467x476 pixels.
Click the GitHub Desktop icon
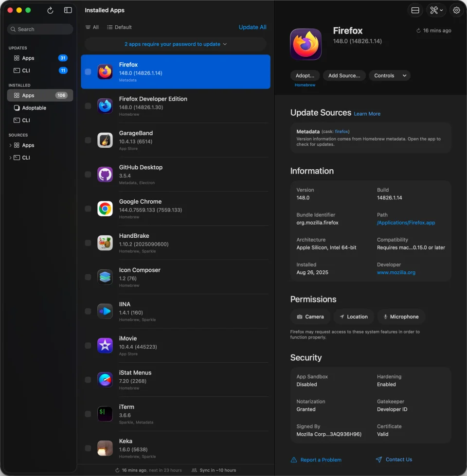pyautogui.click(x=105, y=175)
